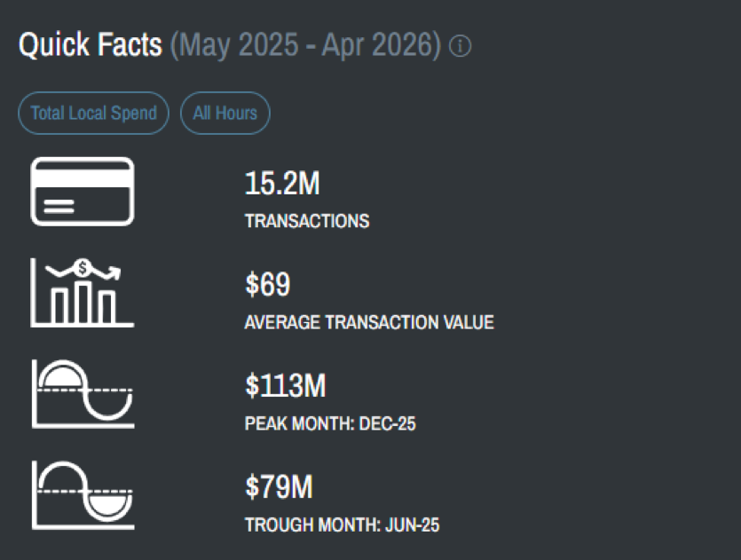Viewport: 741px width, 560px height.
Task: Click the credit card transactions icon
Action: (83, 192)
